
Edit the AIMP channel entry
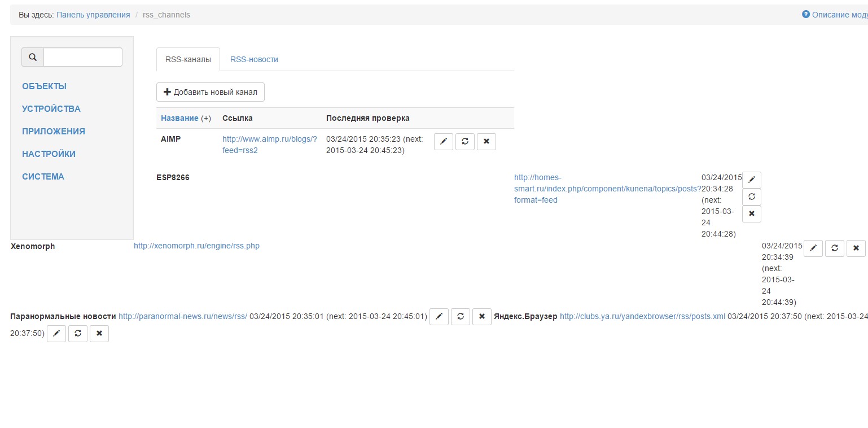coord(443,141)
